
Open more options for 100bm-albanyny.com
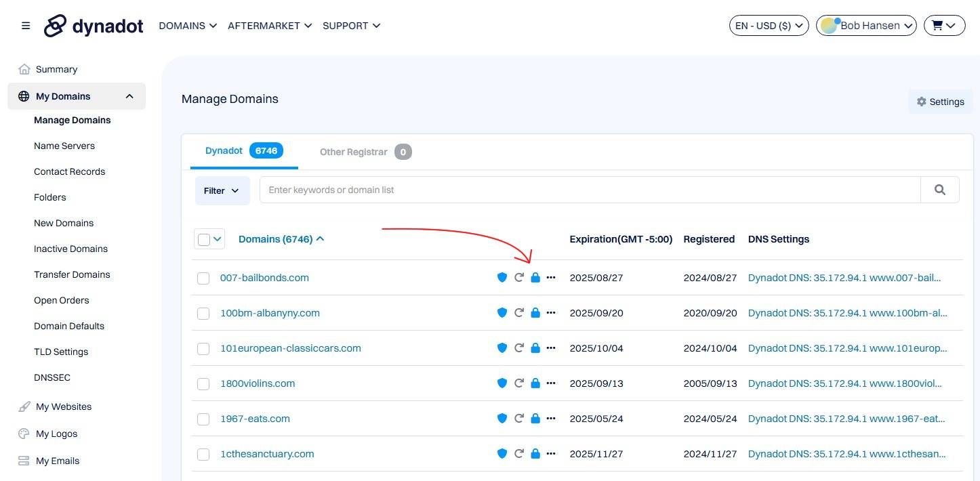[x=551, y=313]
